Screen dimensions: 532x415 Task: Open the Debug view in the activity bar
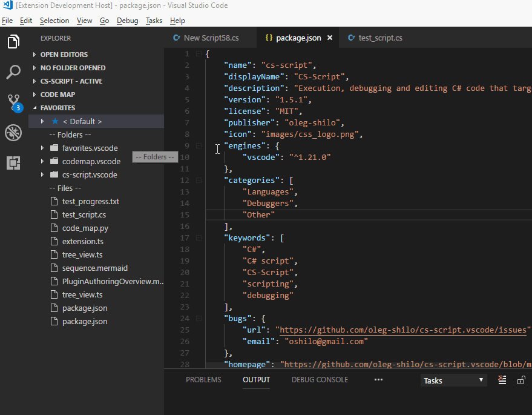(x=13, y=133)
